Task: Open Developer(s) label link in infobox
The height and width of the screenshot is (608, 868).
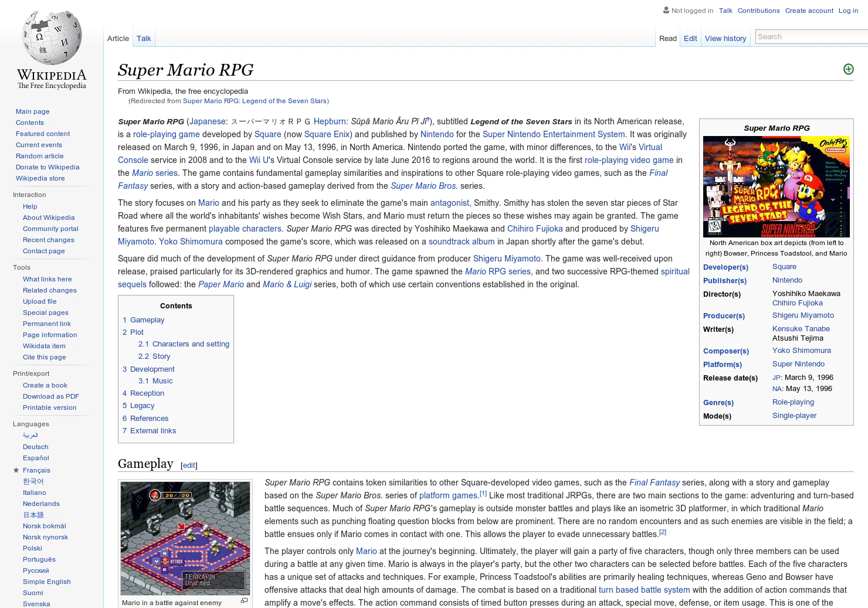Action: [x=725, y=267]
